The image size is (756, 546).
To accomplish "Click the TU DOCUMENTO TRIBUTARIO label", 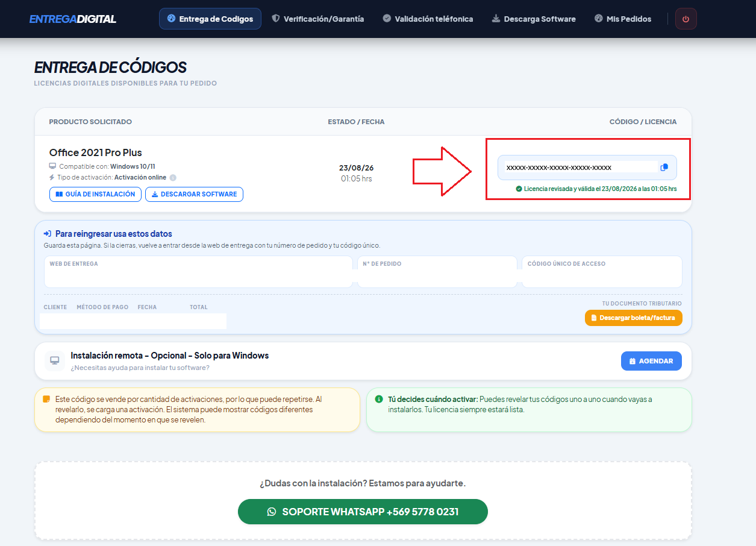I will [x=642, y=304].
